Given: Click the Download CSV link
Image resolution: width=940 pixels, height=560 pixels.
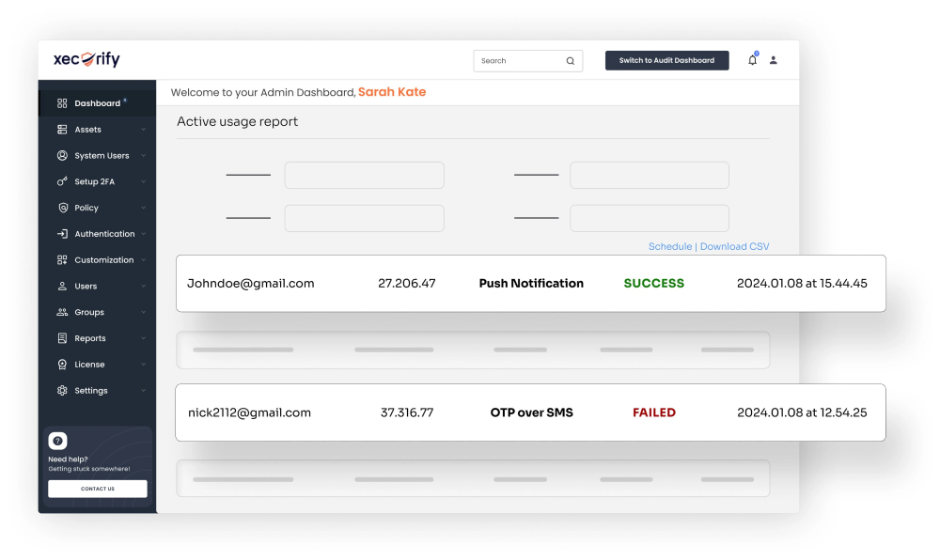Looking at the screenshot, I should (x=734, y=246).
